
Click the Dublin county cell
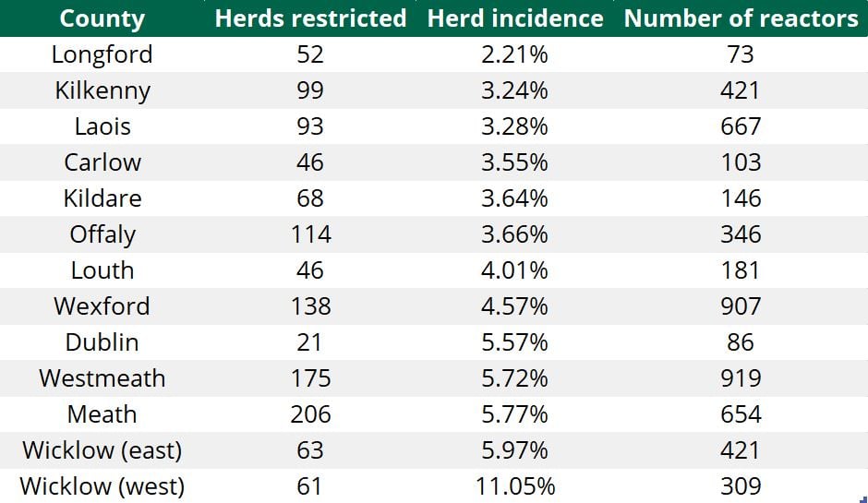(x=102, y=342)
